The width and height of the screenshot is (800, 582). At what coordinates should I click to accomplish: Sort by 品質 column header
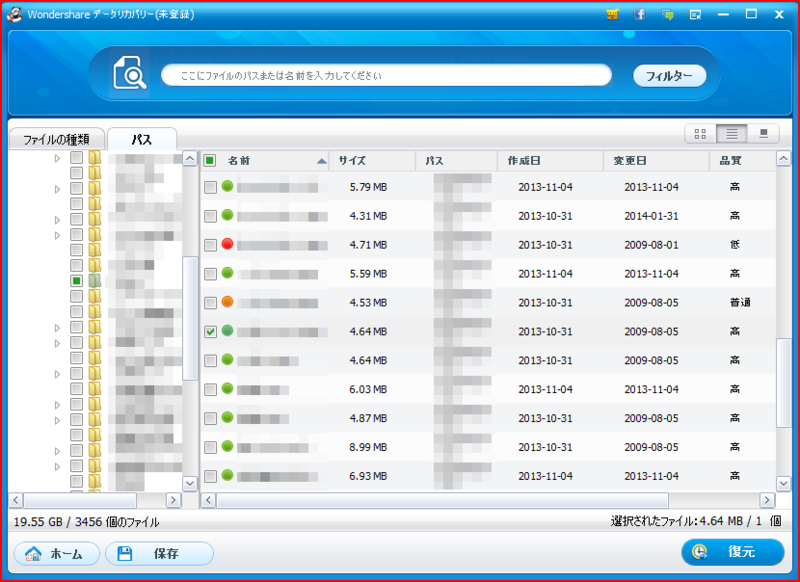[742, 161]
